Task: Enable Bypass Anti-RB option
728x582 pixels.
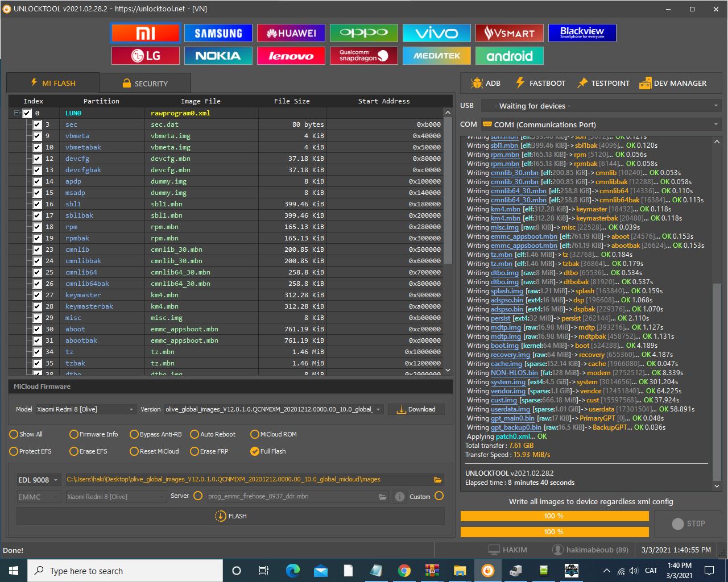Action: (156, 434)
